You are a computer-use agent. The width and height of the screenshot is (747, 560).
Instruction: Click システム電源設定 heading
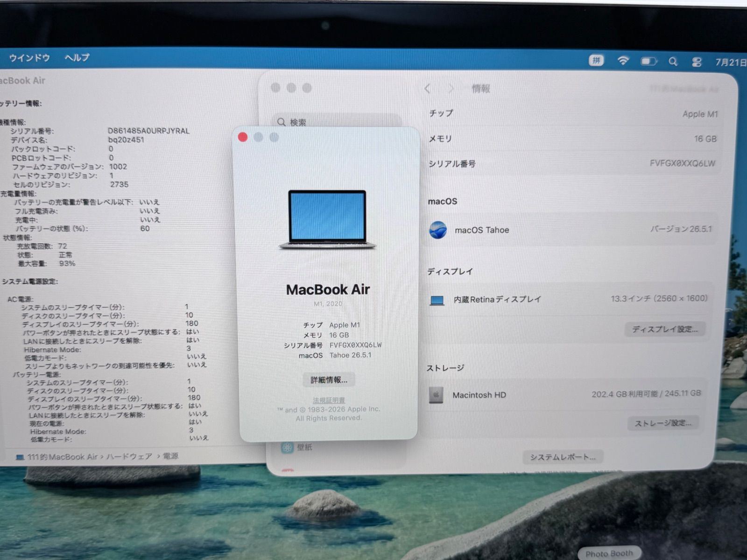(30, 281)
